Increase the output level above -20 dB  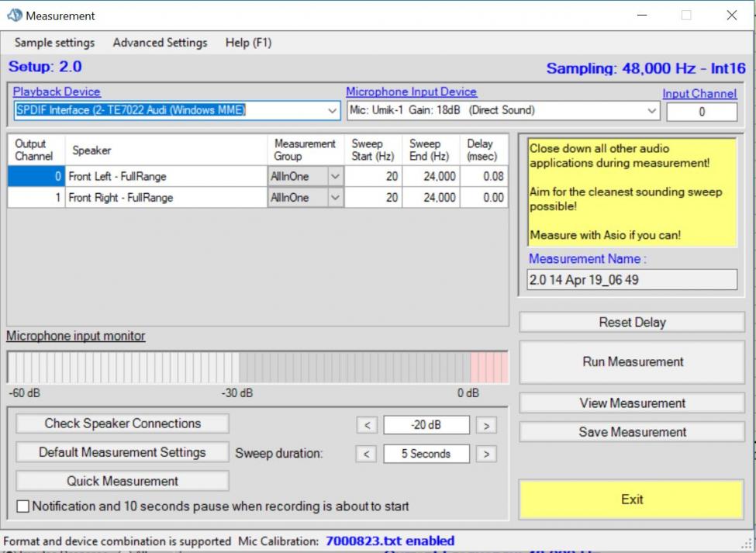click(x=486, y=425)
